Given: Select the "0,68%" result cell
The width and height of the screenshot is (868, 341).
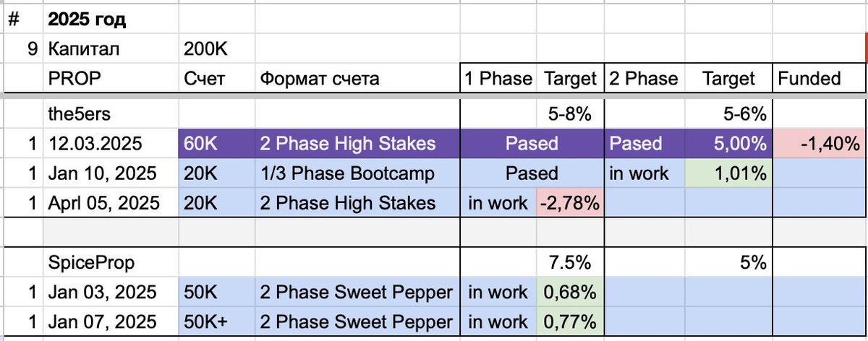Looking at the screenshot, I should (569, 293).
